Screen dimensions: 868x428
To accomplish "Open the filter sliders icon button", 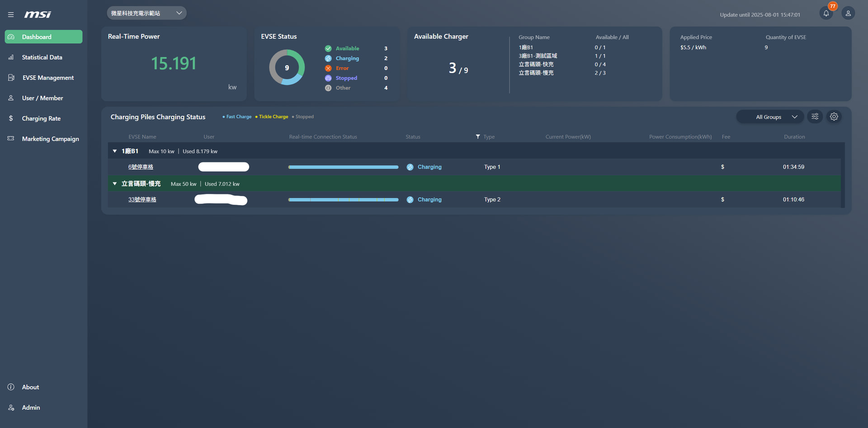I will [x=815, y=117].
